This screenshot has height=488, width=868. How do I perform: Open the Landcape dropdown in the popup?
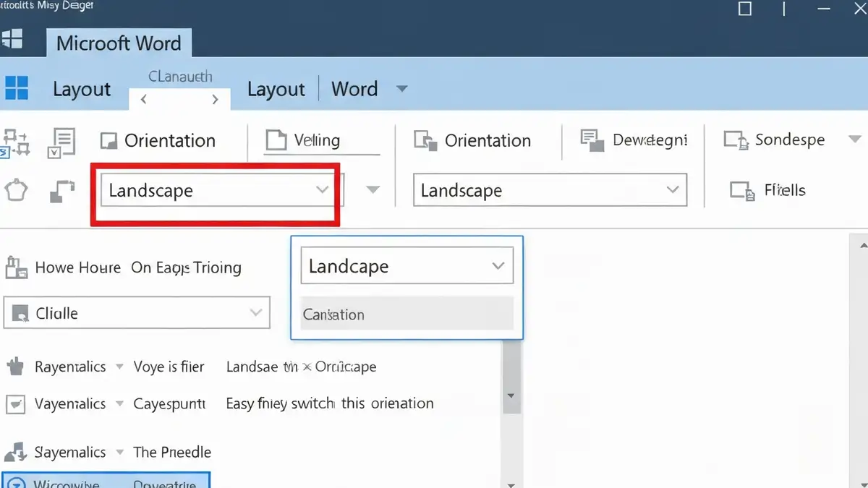(x=407, y=266)
